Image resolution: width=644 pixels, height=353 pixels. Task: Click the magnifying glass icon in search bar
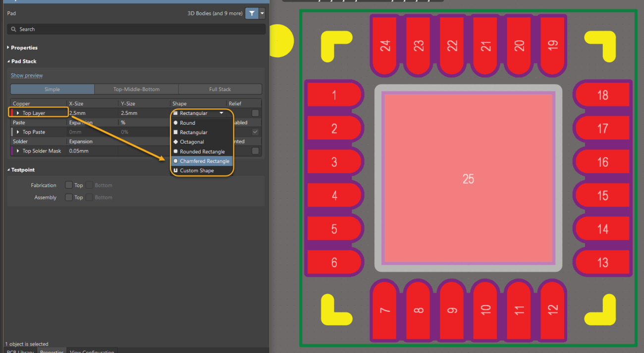(13, 29)
